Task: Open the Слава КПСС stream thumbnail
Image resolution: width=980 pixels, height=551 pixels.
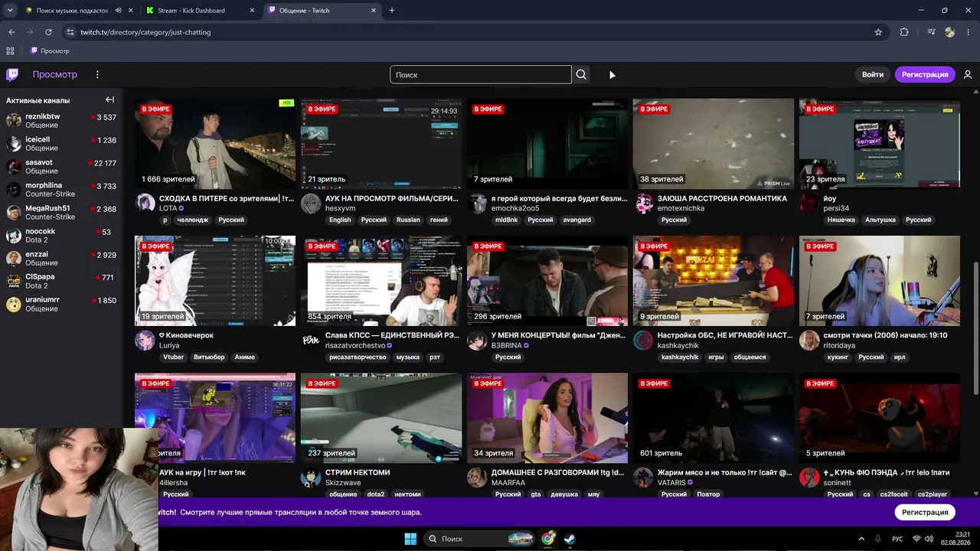Action: (x=381, y=281)
